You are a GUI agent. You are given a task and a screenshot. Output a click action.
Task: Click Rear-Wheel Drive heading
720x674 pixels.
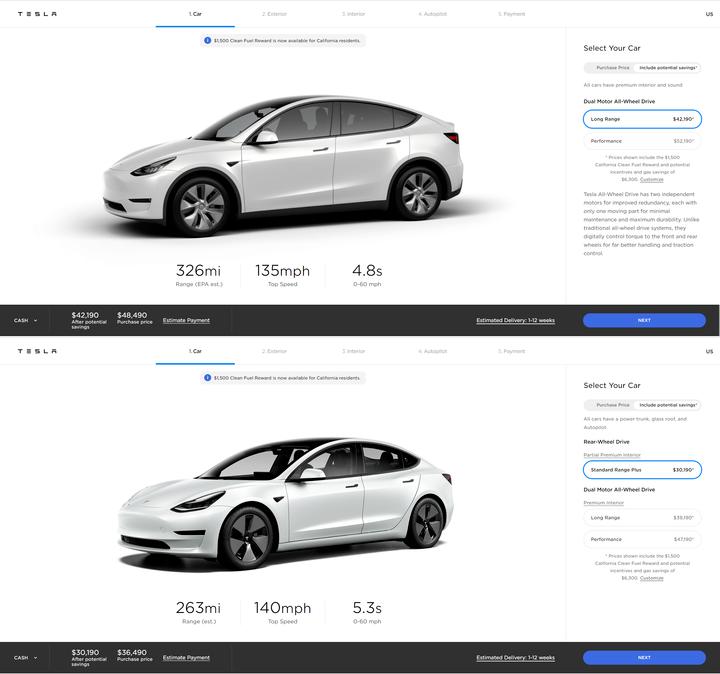(606, 442)
